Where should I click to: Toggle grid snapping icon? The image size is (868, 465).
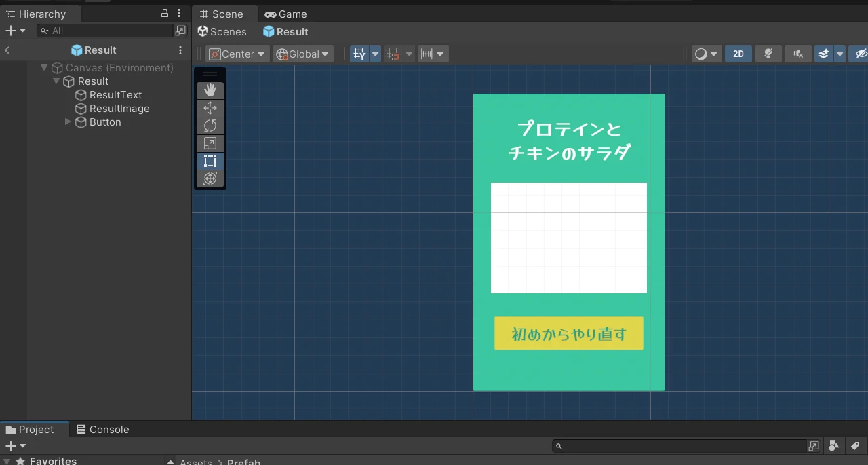393,54
